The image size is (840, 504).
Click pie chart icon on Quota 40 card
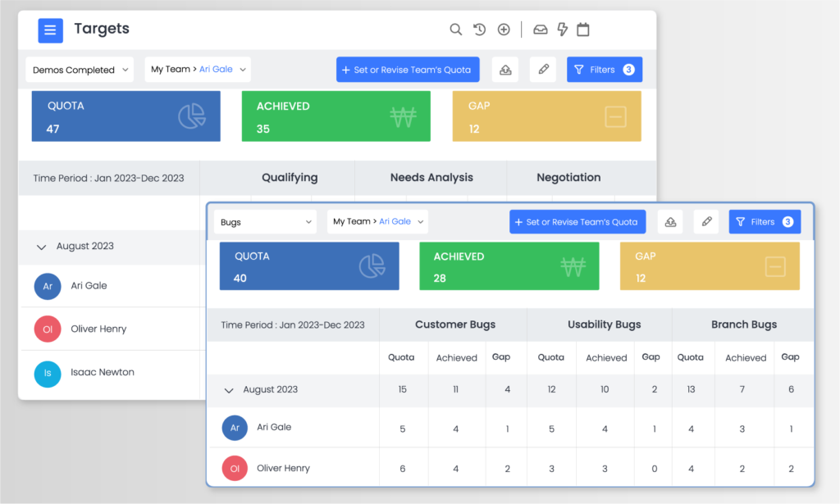372,266
